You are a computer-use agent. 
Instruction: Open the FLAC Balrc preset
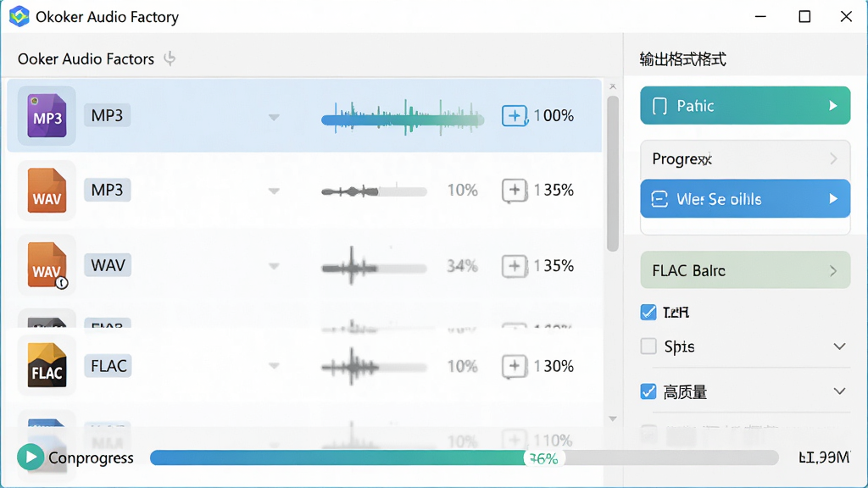coord(745,270)
